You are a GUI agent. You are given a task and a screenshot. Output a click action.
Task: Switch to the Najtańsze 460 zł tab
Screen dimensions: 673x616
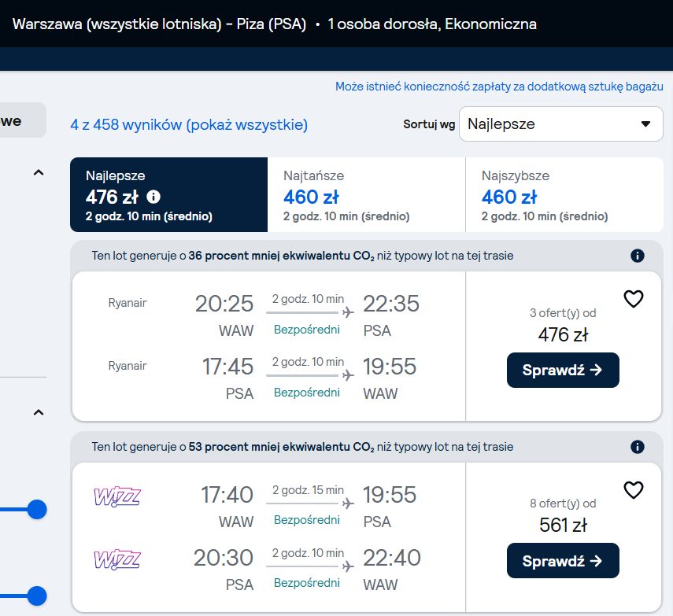pos(366,195)
